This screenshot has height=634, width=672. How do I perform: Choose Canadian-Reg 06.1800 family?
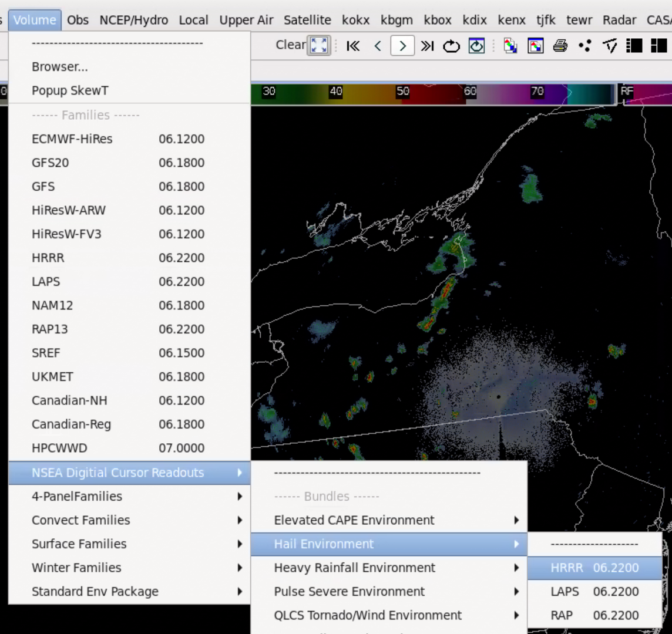tap(129, 424)
